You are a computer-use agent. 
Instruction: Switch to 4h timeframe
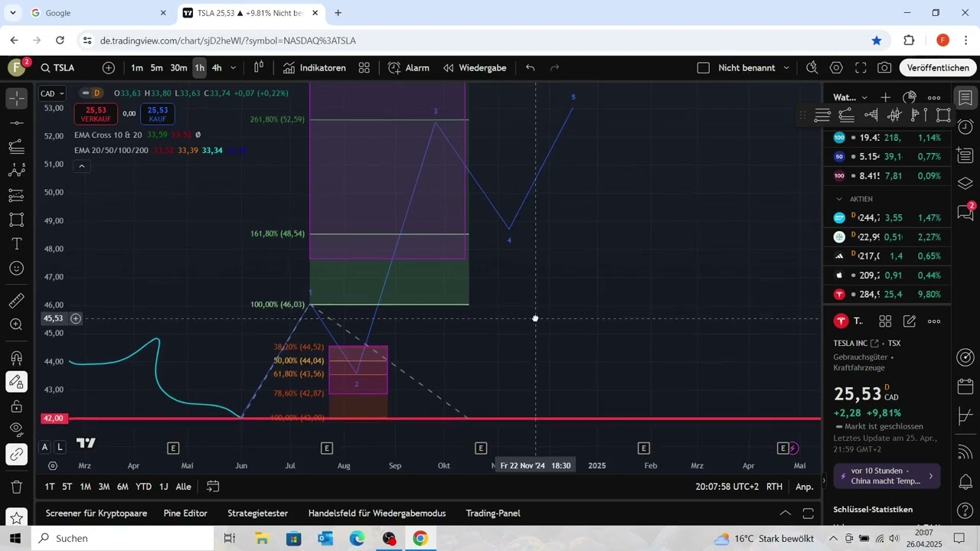point(217,68)
